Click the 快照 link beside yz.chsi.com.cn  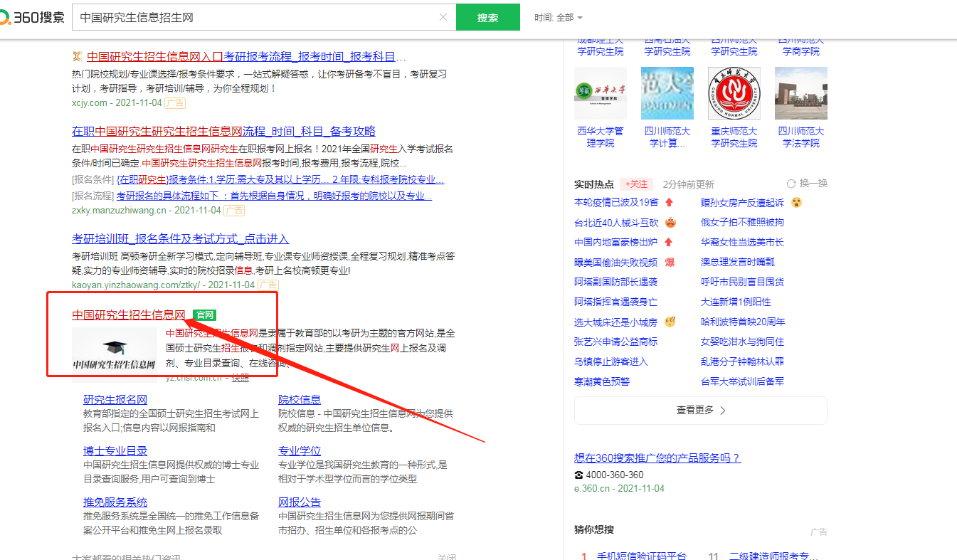[x=240, y=378]
